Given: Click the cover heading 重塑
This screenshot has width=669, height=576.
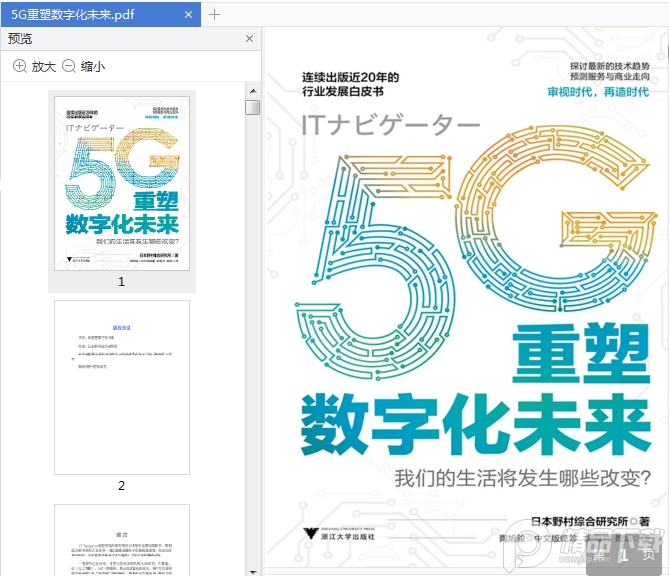Looking at the screenshot, I should point(581,354).
